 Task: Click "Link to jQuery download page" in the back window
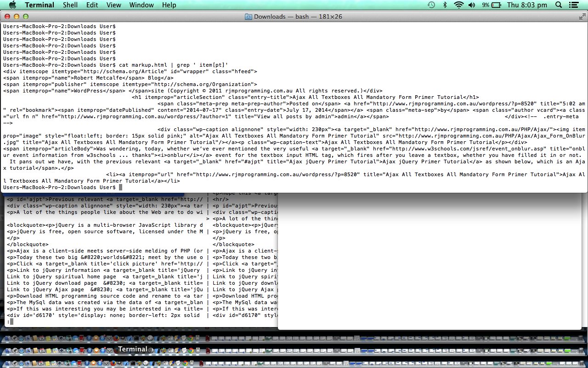coord(52,283)
